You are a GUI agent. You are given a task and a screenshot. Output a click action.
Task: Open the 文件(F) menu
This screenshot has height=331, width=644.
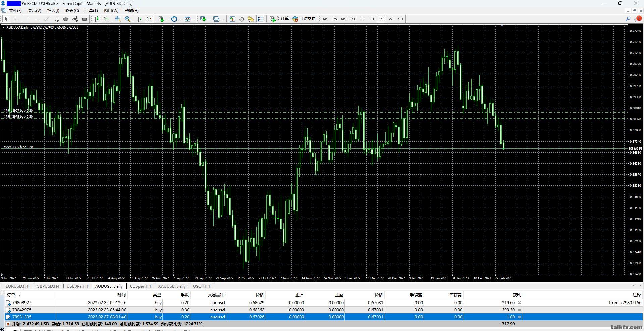pos(15,11)
